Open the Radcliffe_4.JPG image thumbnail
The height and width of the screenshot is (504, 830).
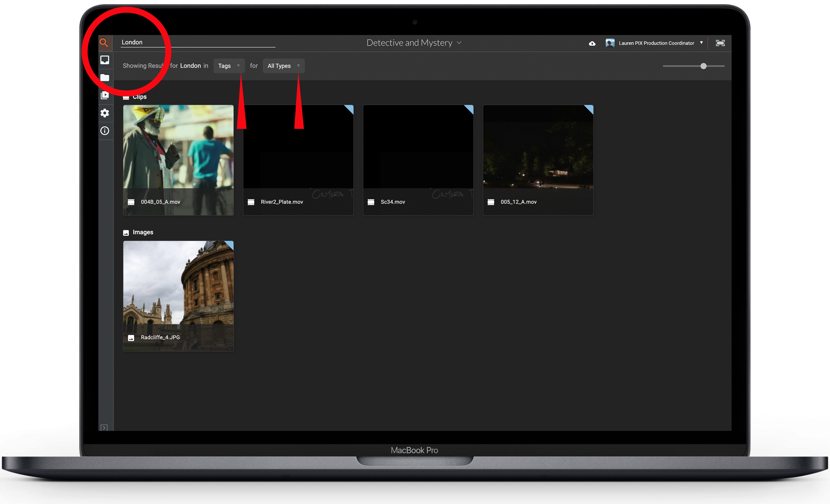[x=178, y=295]
